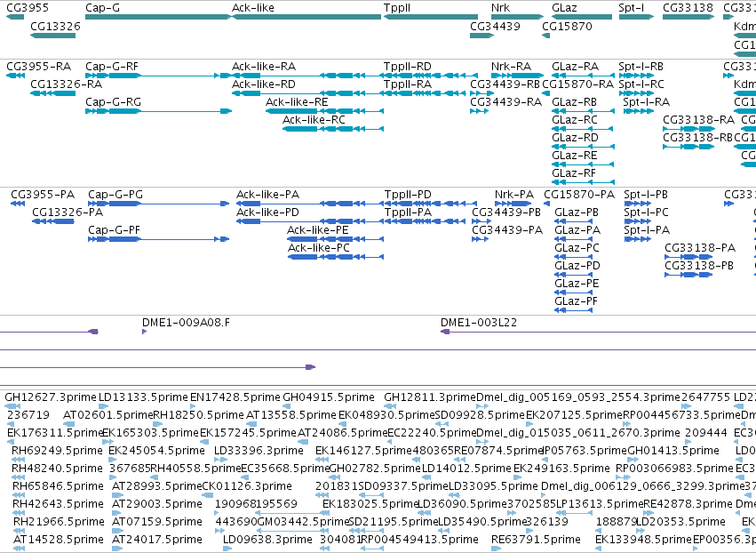Image resolution: width=756 pixels, height=553 pixels.
Task: Open transcript CG15870-RA
Action: tap(545, 93)
